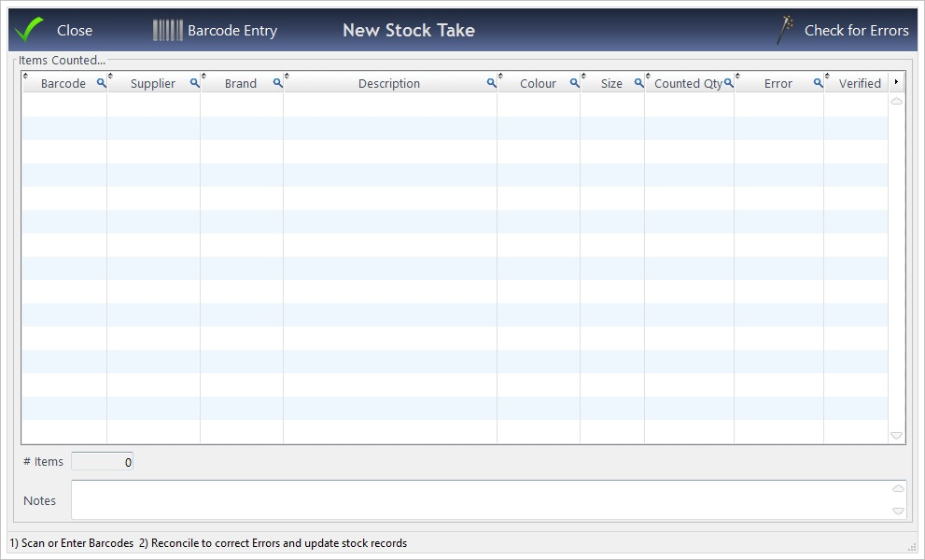
Task: Click the sort arrows beside the Description header
Action: pyautogui.click(x=287, y=76)
